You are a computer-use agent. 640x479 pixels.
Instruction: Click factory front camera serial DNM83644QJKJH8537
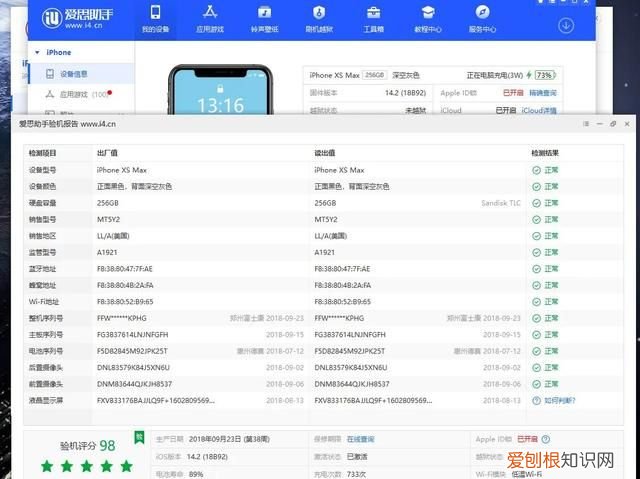point(134,384)
